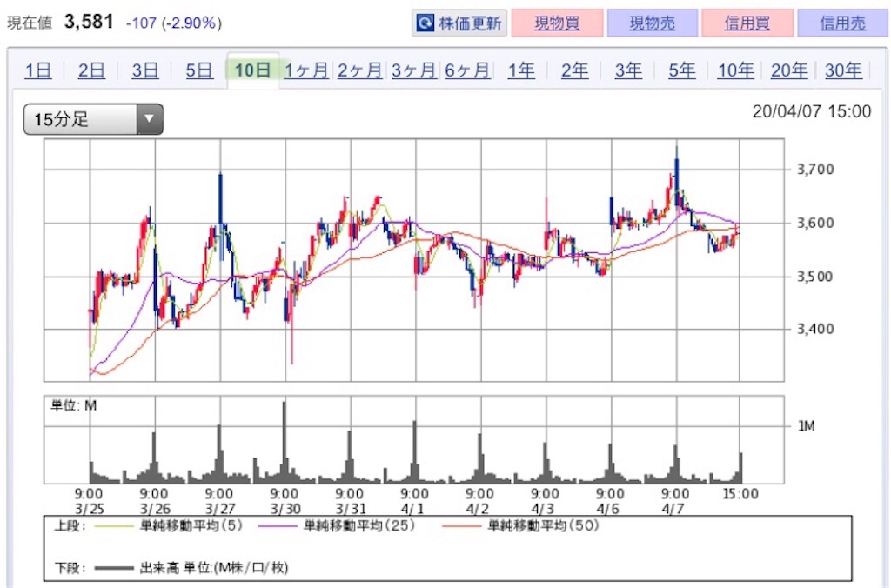
Task: Click the orange line swatch for moving average 50
Action: click(462, 526)
